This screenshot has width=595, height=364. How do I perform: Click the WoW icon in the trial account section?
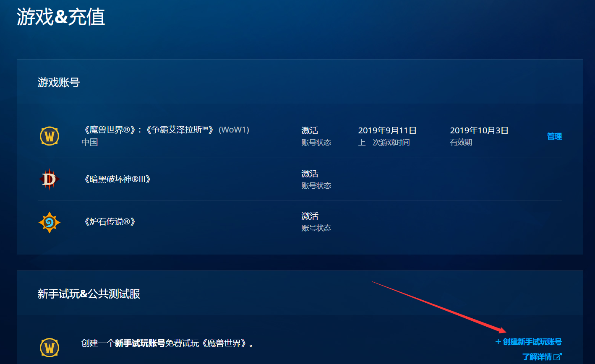click(50, 348)
